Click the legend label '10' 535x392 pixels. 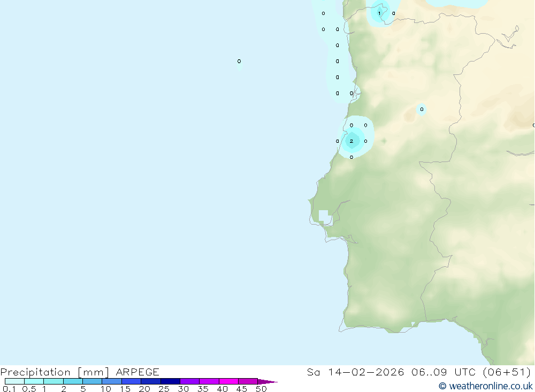point(106,389)
